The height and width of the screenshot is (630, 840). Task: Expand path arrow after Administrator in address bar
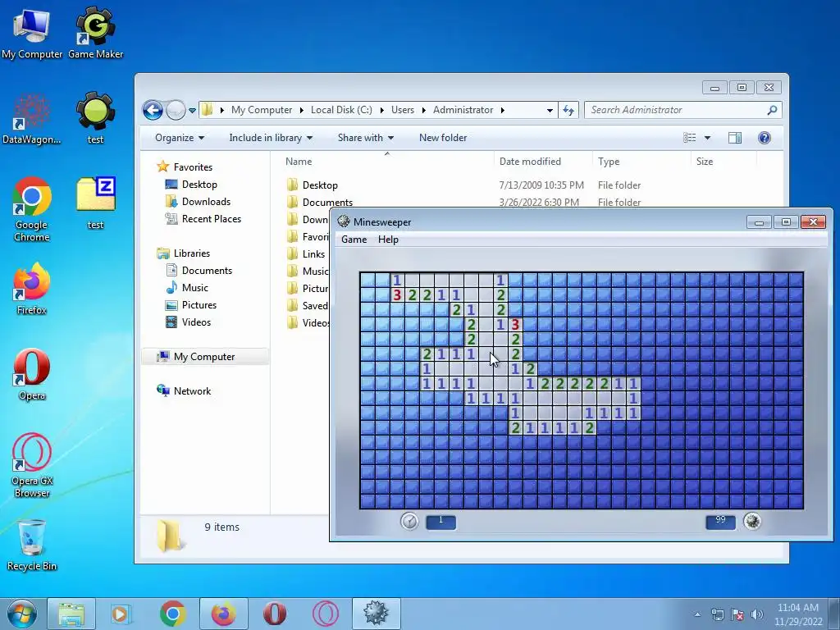pyautogui.click(x=503, y=111)
